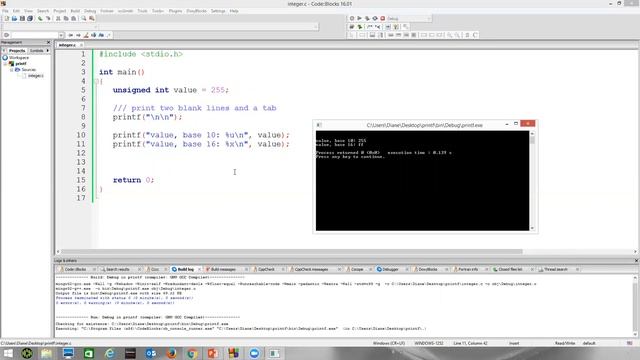
Task: Cut selection with the scissors icon
Action: tap(58, 18)
